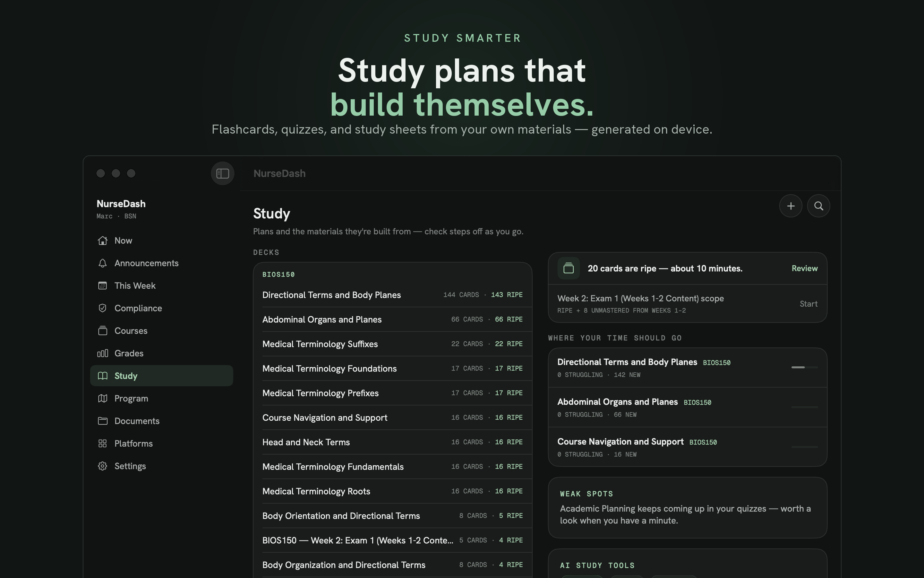Open Program section
924x578 pixels.
[x=161, y=398]
